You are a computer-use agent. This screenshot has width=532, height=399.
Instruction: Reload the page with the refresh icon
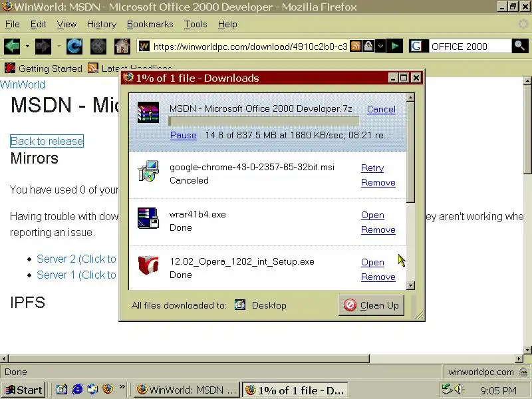74,46
